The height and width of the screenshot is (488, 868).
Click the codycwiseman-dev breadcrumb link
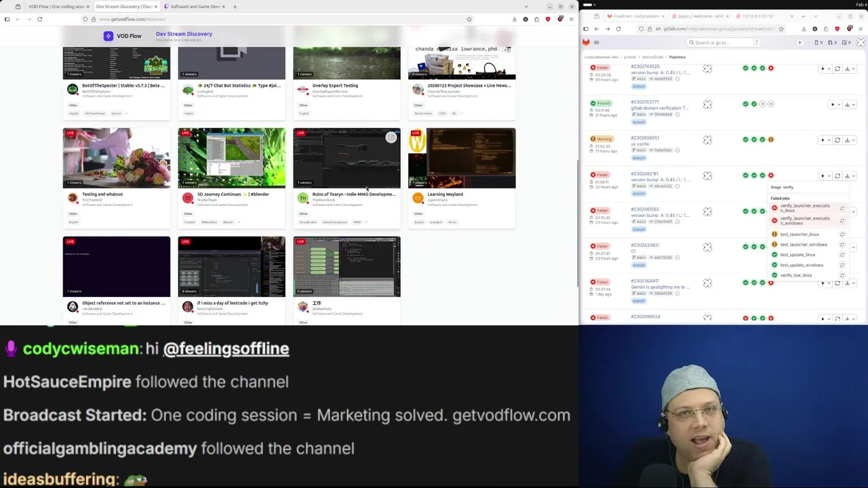pyautogui.click(x=601, y=57)
